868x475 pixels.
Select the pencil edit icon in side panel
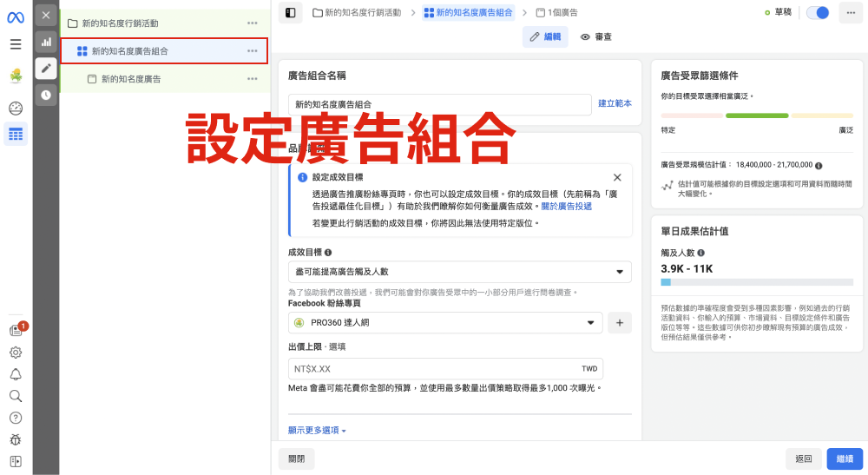46,68
